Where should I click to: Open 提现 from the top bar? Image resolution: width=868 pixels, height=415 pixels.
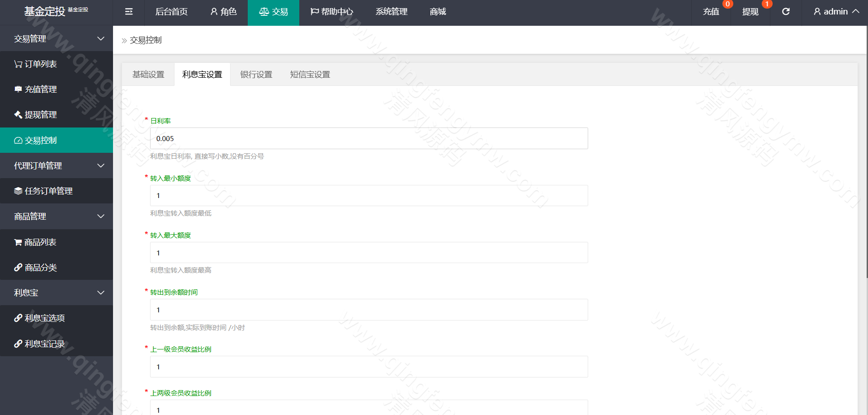point(750,11)
